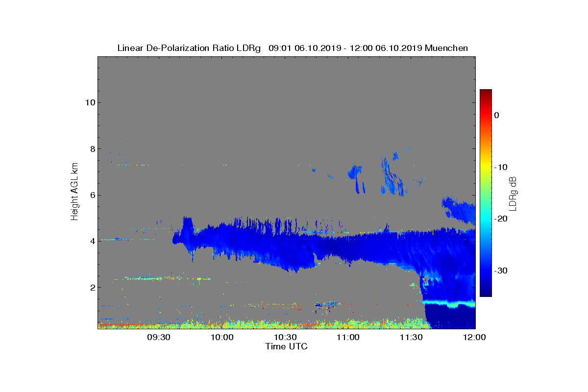Viewport: 588px width, 392px height.
Task: Click the dark blue bottom of the colorbar
Action: (x=486, y=292)
